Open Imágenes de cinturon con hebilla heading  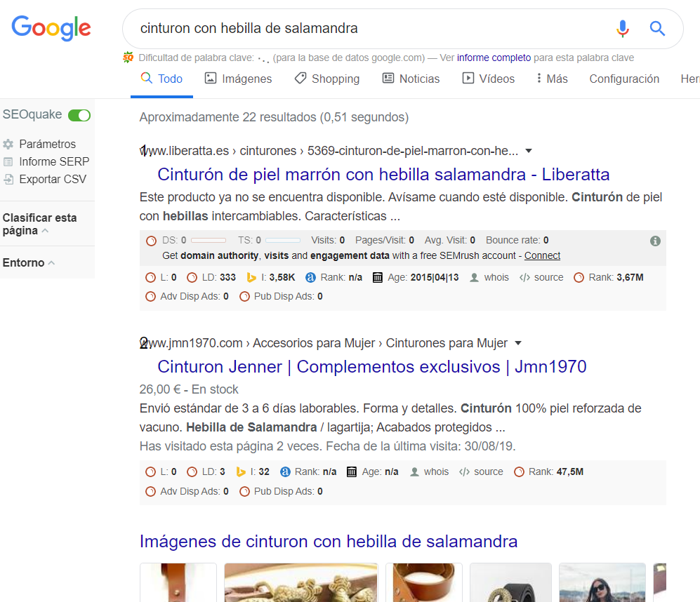click(329, 542)
